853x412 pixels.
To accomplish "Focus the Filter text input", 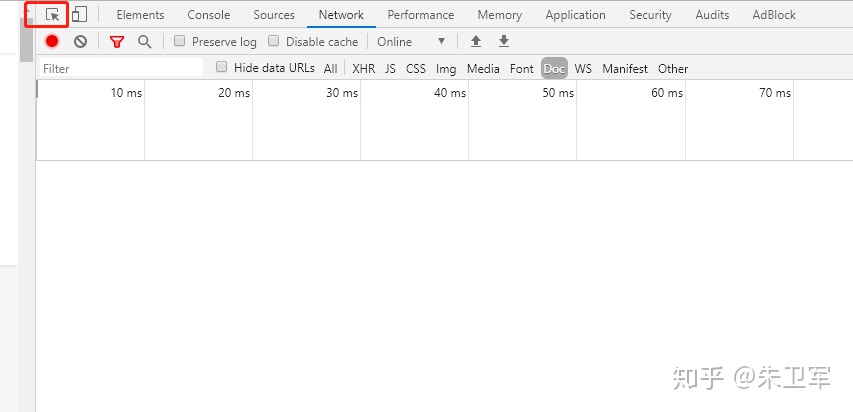I will (121, 69).
